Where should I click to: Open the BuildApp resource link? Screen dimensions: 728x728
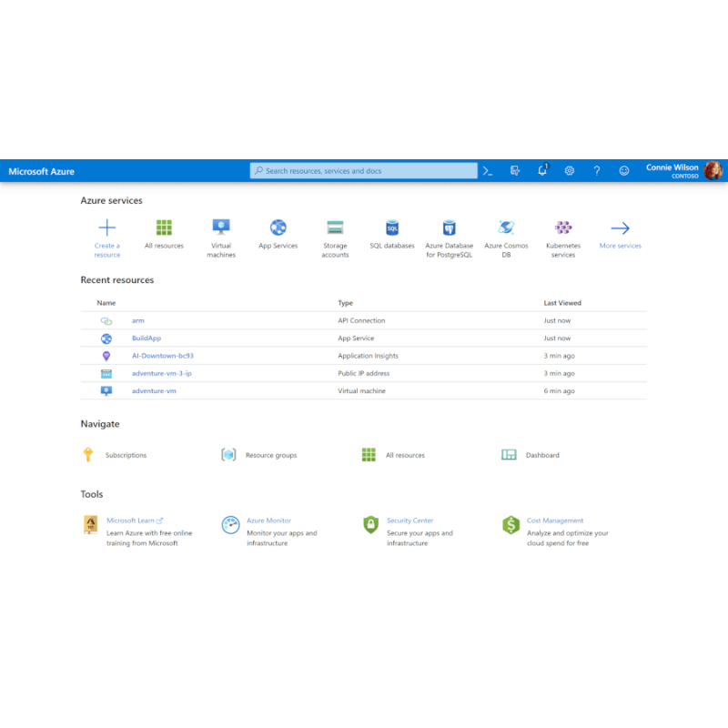point(147,338)
